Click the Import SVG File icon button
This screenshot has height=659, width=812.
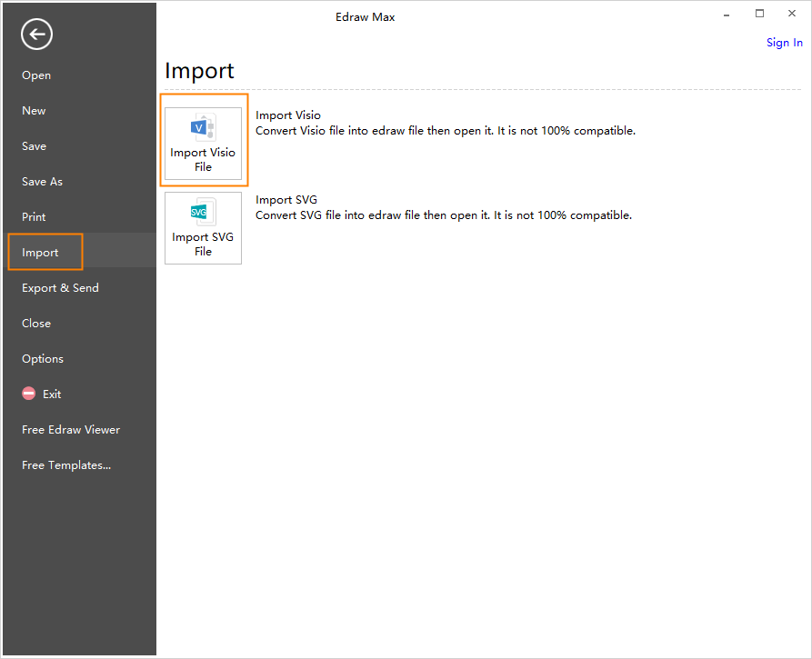pyautogui.click(x=203, y=228)
